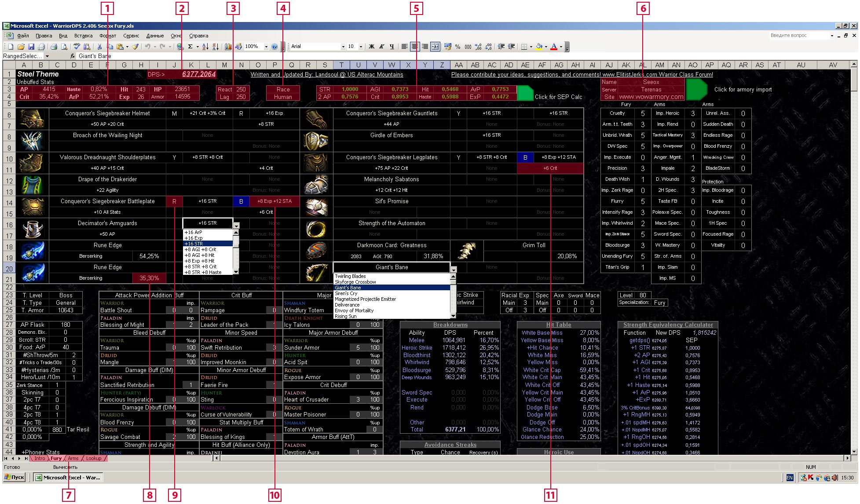Open Excel Help question mark icon
Screen dimensions: 860x504
pos(274,47)
